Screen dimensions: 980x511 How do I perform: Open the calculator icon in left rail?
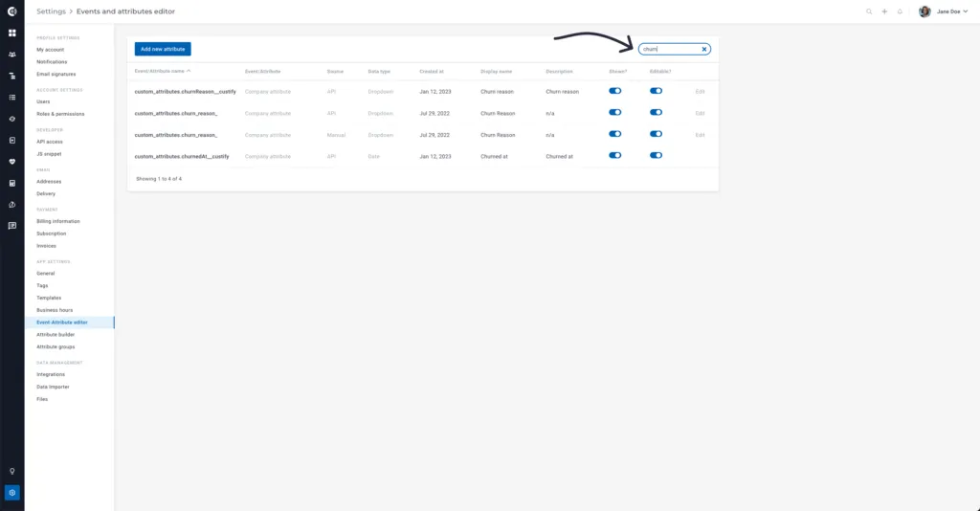(11, 183)
